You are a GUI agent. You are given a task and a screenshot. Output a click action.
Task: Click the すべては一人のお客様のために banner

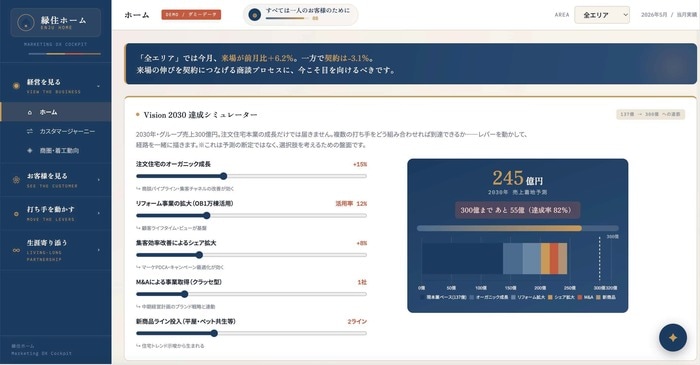pyautogui.click(x=300, y=15)
